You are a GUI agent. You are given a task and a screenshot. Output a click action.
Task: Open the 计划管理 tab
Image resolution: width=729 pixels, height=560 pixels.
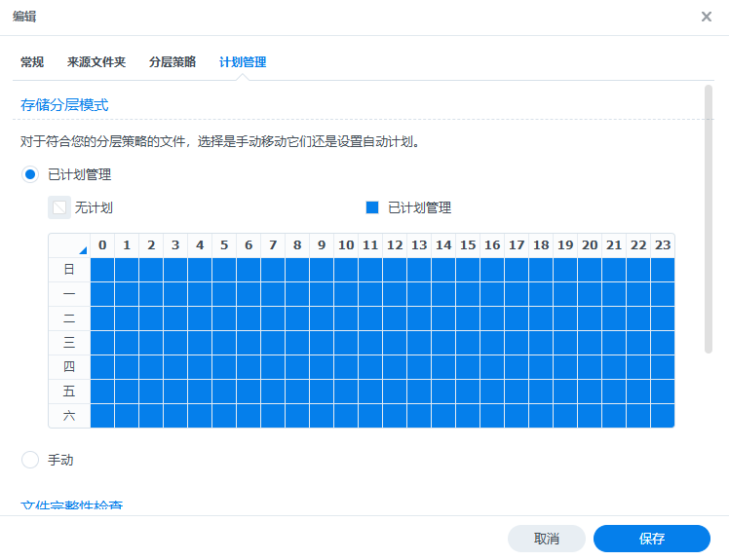243,62
